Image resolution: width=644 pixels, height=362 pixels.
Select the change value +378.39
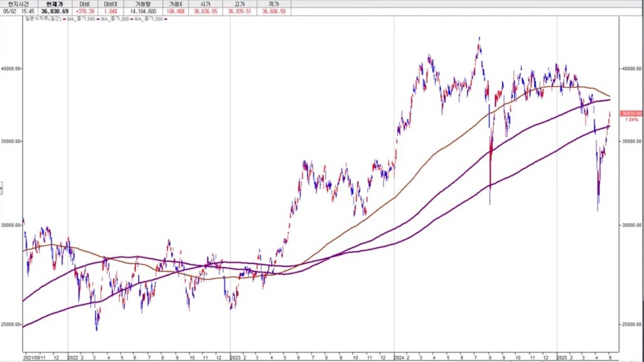pos(85,11)
